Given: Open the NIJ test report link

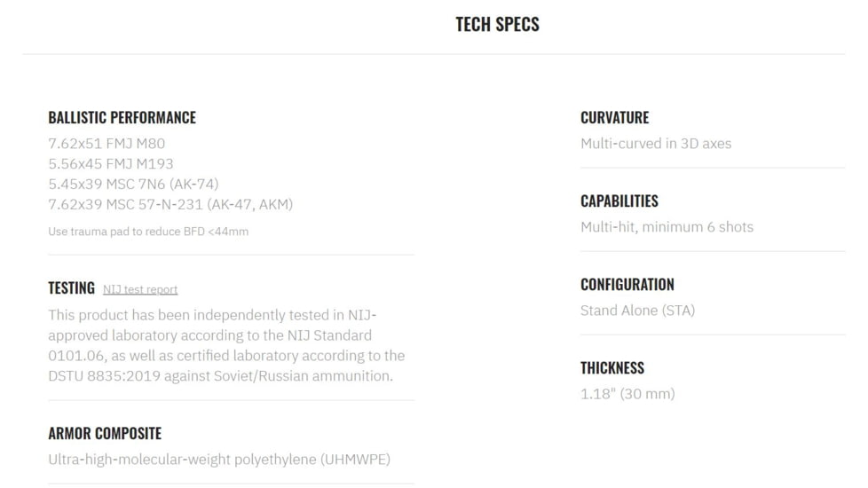Looking at the screenshot, I should coord(140,289).
